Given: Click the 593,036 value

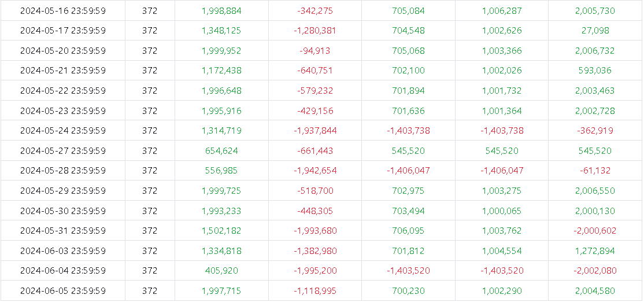Looking at the screenshot, I should (x=595, y=71).
